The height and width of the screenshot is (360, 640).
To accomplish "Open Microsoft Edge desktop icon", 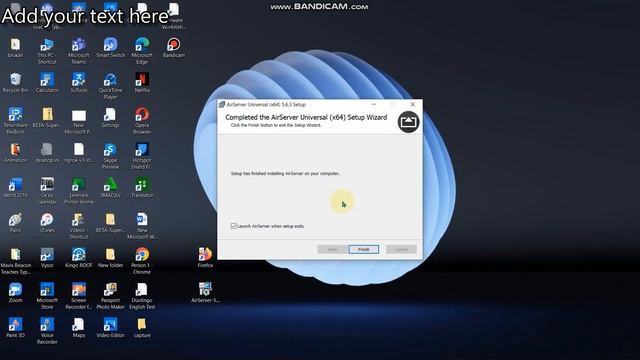I will [142, 51].
